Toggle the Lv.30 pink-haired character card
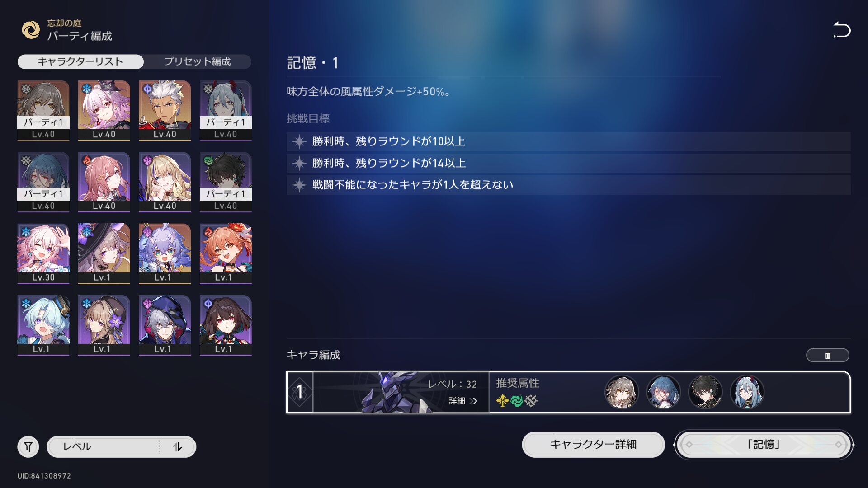The image size is (868, 488). click(x=43, y=253)
